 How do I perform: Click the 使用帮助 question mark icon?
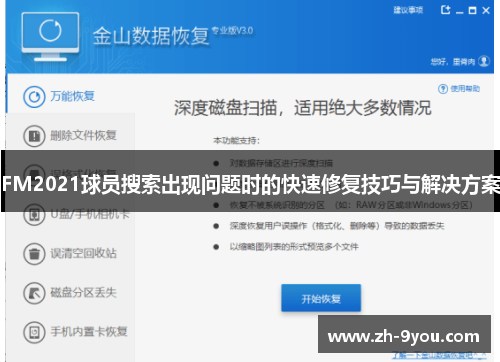click(443, 89)
